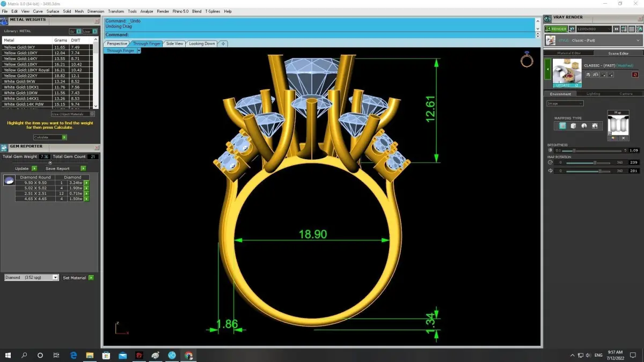
Task: Switch to the Material Editor tab
Action: click(569, 53)
